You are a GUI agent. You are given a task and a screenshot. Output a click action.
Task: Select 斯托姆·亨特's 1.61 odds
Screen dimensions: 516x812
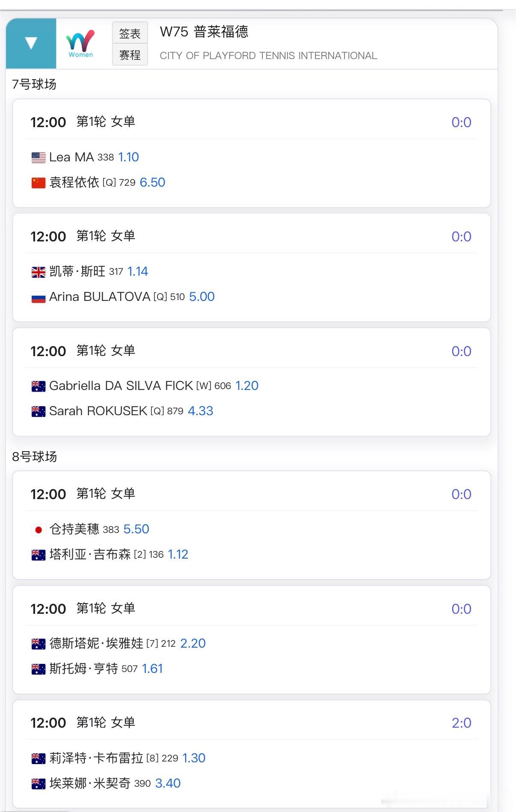tap(152, 669)
